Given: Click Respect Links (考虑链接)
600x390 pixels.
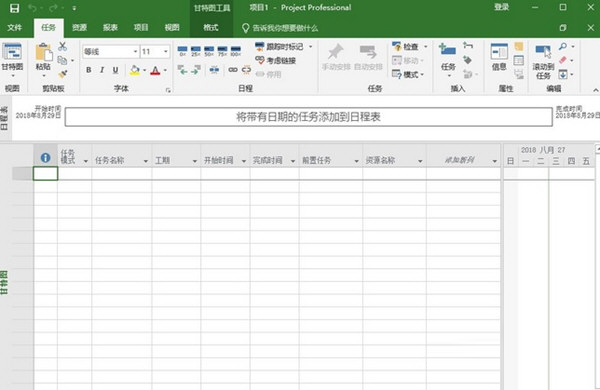Looking at the screenshot, I should point(276,60).
